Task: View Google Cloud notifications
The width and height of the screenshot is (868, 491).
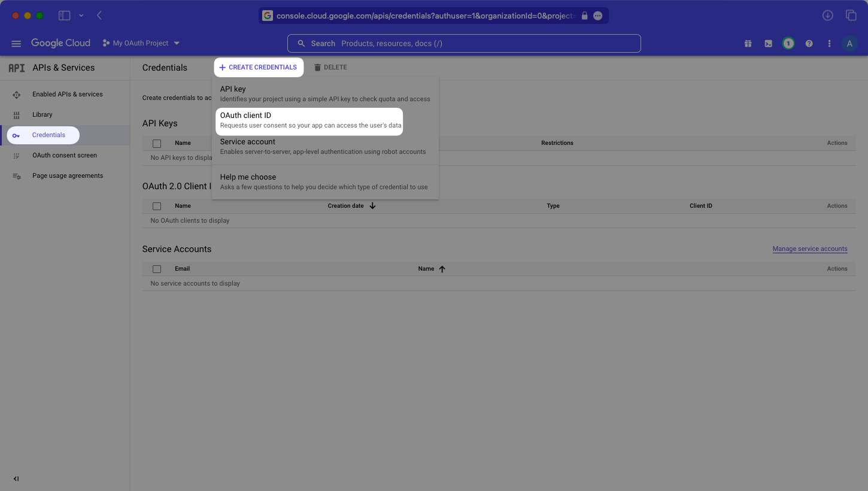Action: click(x=788, y=43)
